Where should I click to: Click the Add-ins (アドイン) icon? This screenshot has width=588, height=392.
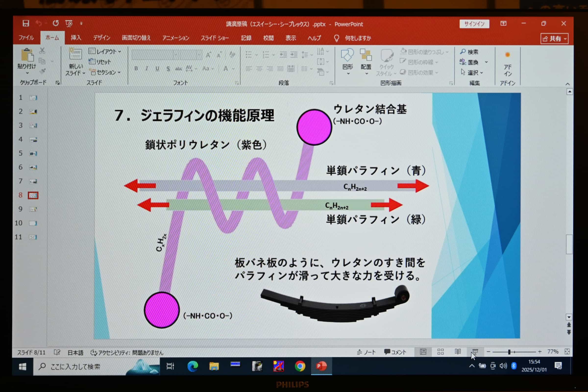pos(507,55)
